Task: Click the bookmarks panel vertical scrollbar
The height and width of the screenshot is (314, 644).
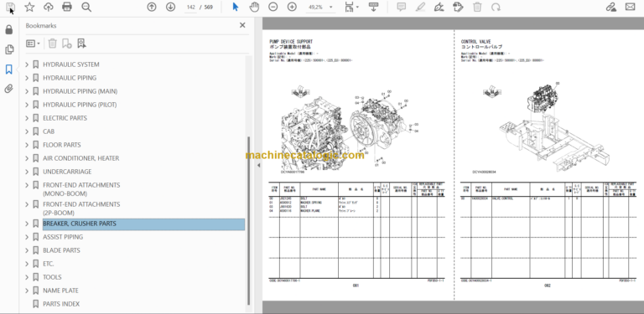Action: [x=248, y=221]
